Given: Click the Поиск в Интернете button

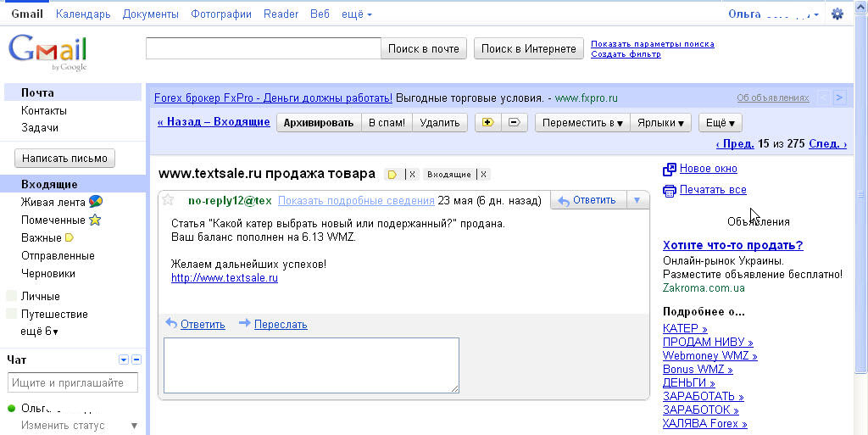Looking at the screenshot, I should point(529,48).
